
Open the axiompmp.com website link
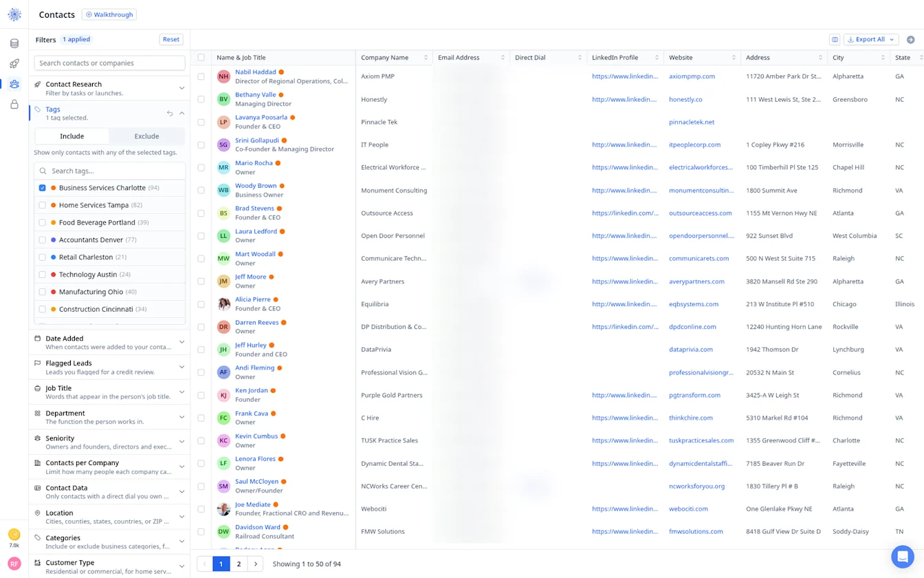point(692,76)
